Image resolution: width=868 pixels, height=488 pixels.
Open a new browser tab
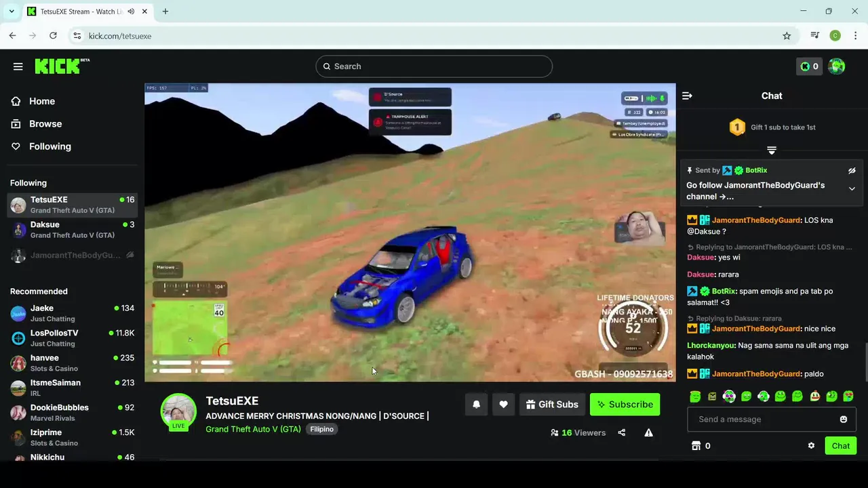click(x=165, y=12)
